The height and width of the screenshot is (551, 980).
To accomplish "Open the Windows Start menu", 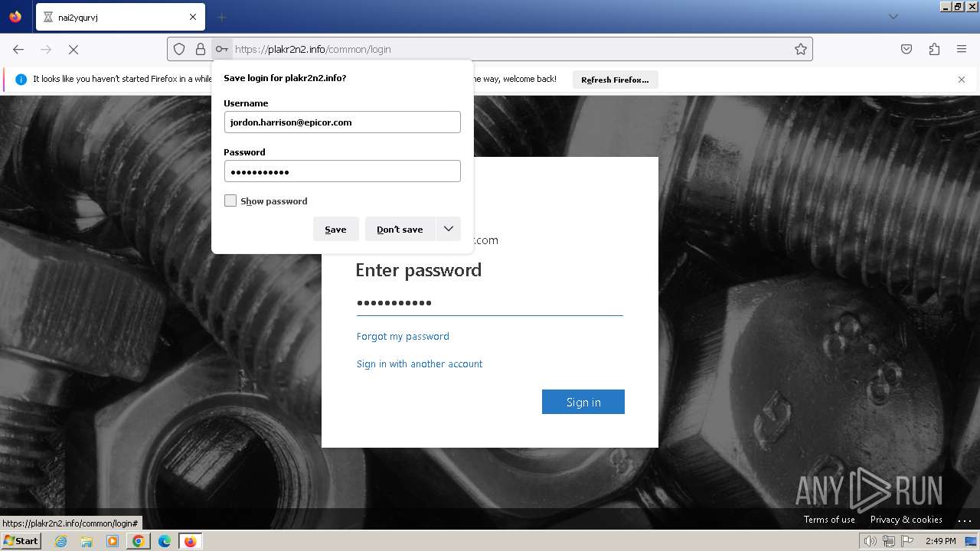I will click(21, 541).
